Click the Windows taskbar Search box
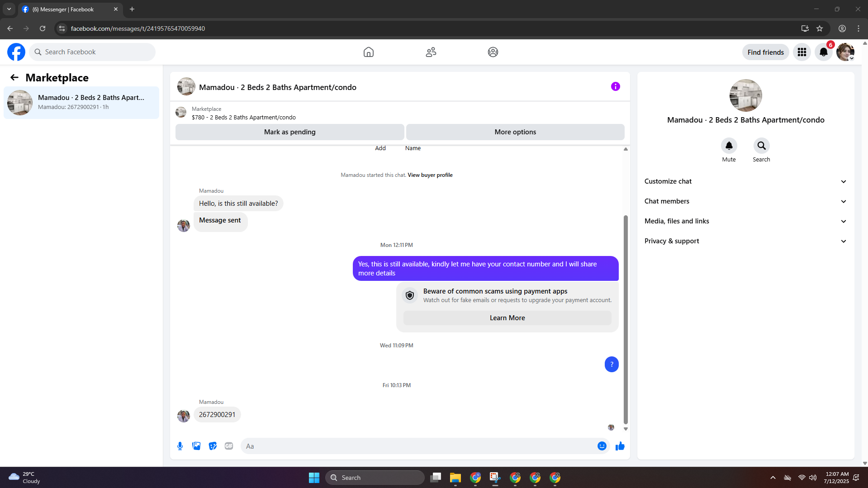868x488 pixels. 375,478
